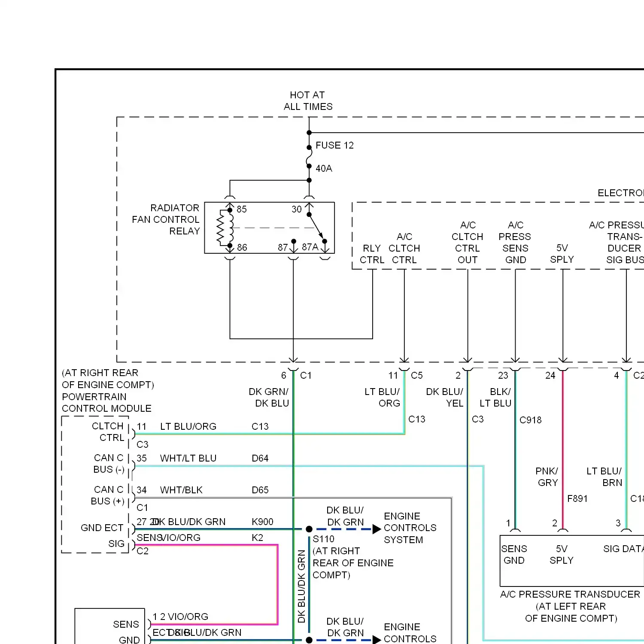Click circuit code D65
Viewport: 644px width, 644px height.
[260, 490]
